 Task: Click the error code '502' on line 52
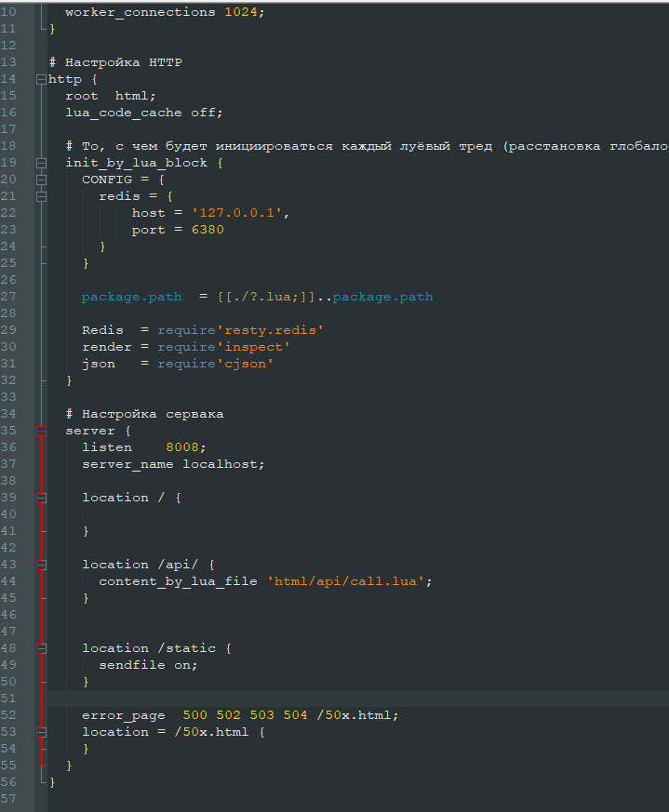pos(229,715)
